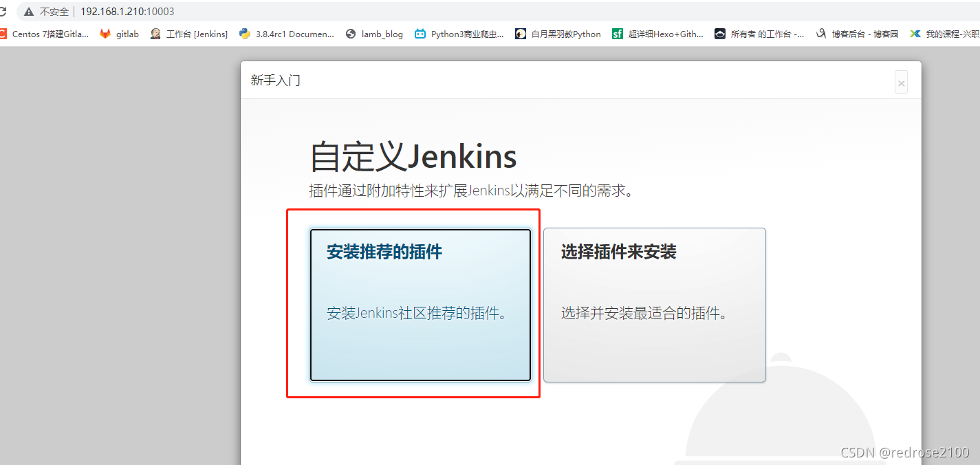Close the 新手入门 dialog

pos(901,83)
